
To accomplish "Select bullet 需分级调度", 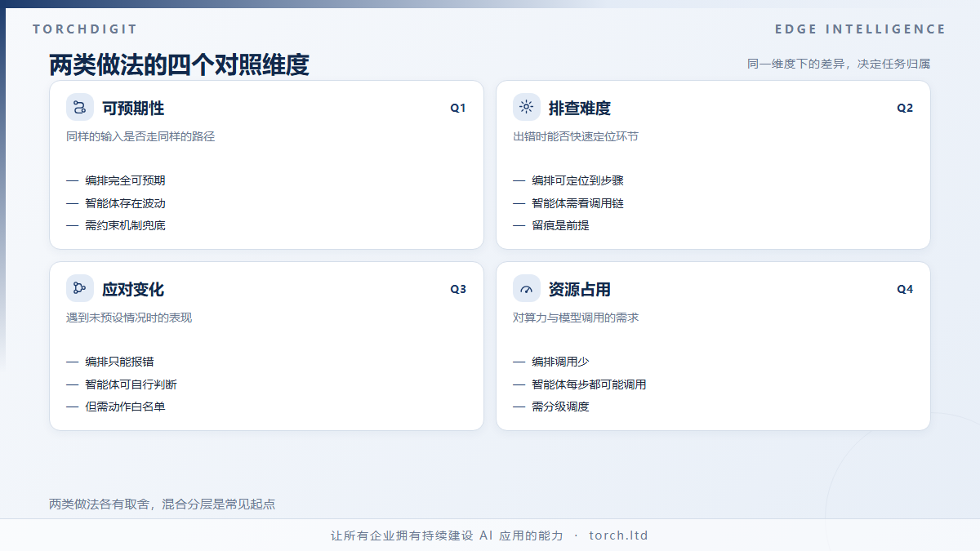I will [560, 407].
